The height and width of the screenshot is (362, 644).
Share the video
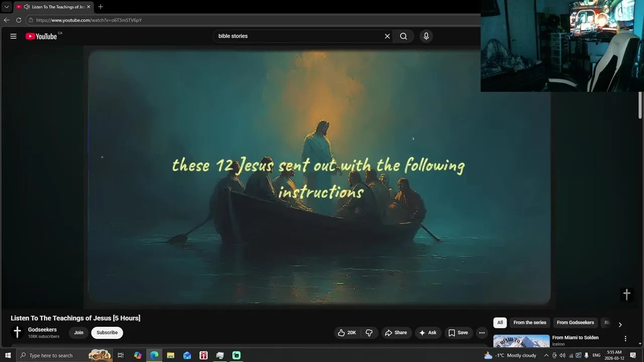click(x=395, y=333)
